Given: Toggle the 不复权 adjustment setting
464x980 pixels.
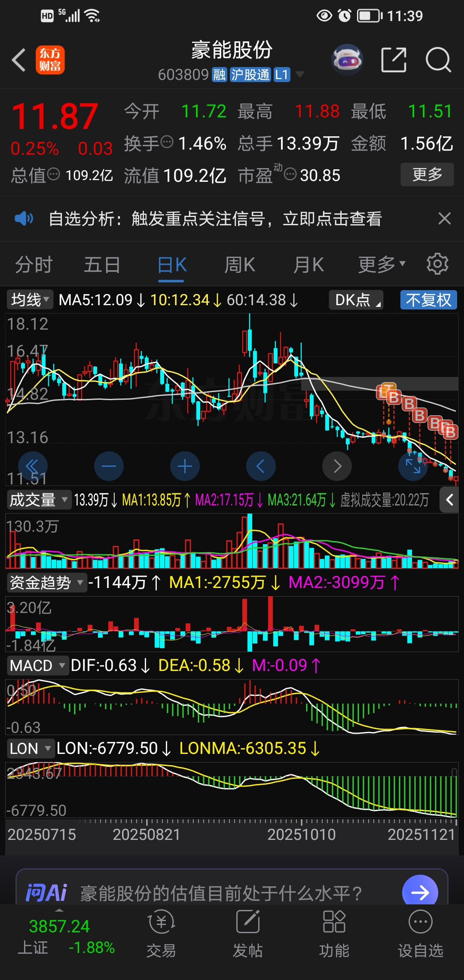Looking at the screenshot, I should point(429,300).
